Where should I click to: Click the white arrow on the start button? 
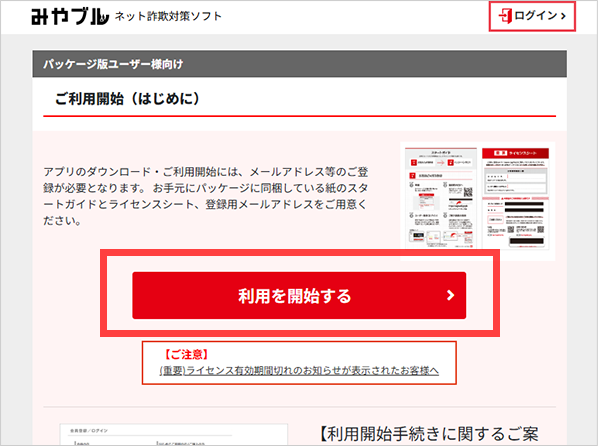[450, 296]
